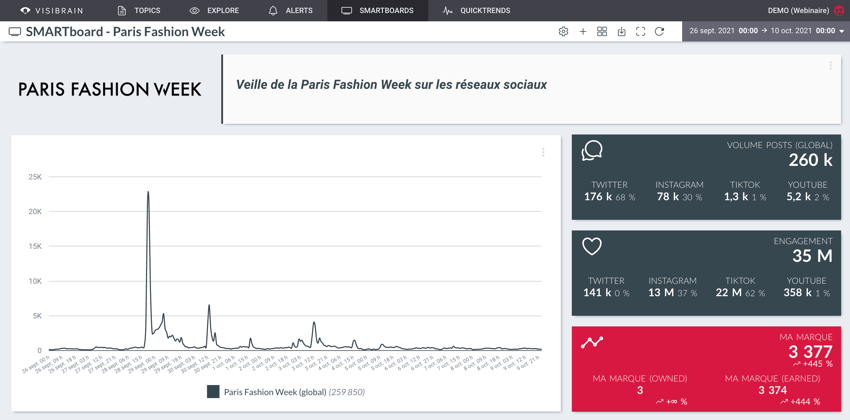Open the Explore section
This screenshot has height=420, width=850.
[x=214, y=10]
